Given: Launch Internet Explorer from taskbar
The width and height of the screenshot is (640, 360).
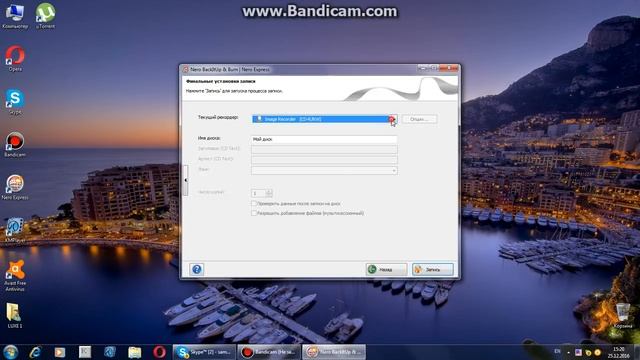Looking at the screenshot, I should [36, 352].
